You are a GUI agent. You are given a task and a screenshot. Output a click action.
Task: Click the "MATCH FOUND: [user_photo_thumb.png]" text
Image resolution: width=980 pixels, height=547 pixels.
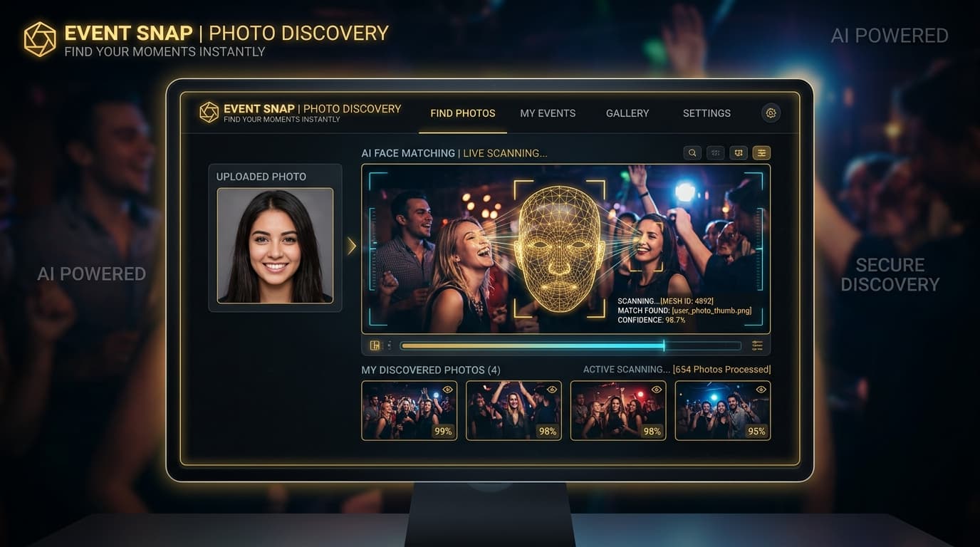(684, 311)
